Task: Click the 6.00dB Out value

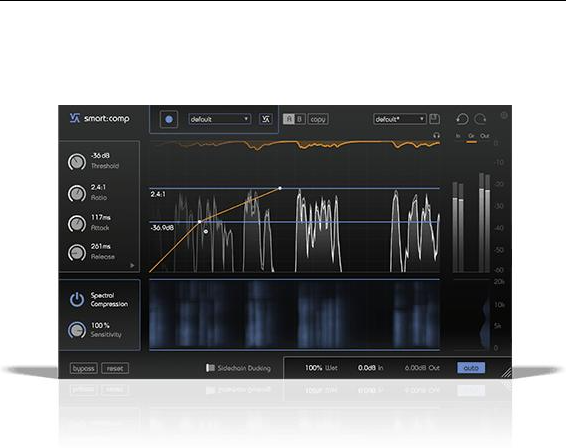Action: [x=422, y=368]
